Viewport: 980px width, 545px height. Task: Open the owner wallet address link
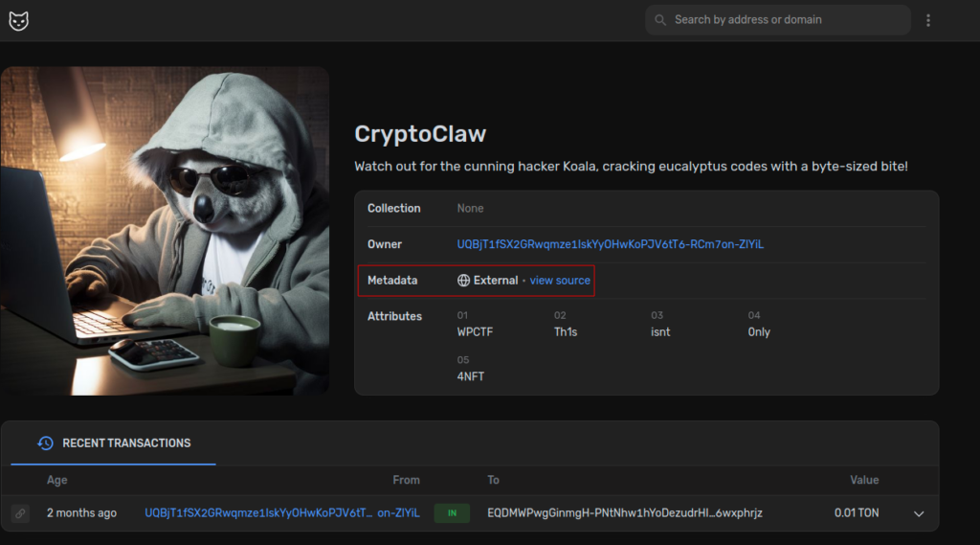coord(610,244)
